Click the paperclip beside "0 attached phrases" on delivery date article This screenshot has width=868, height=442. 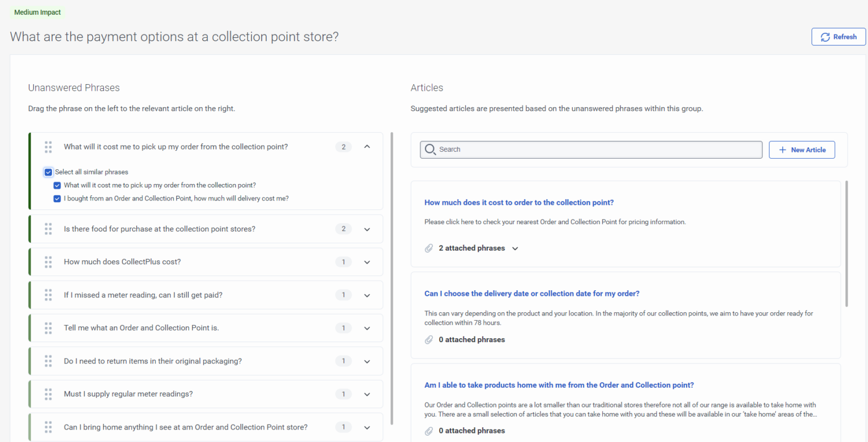(x=429, y=339)
